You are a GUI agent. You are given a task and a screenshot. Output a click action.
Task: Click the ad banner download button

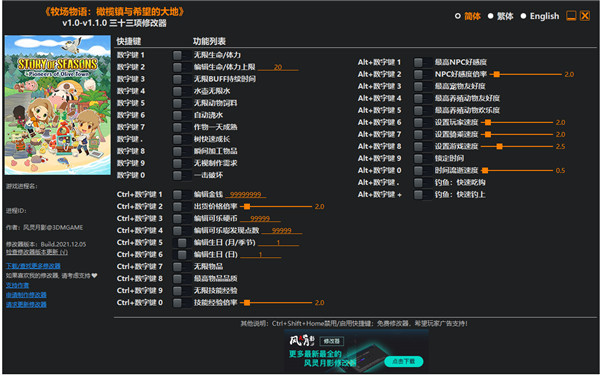pyautogui.click(x=404, y=361)
